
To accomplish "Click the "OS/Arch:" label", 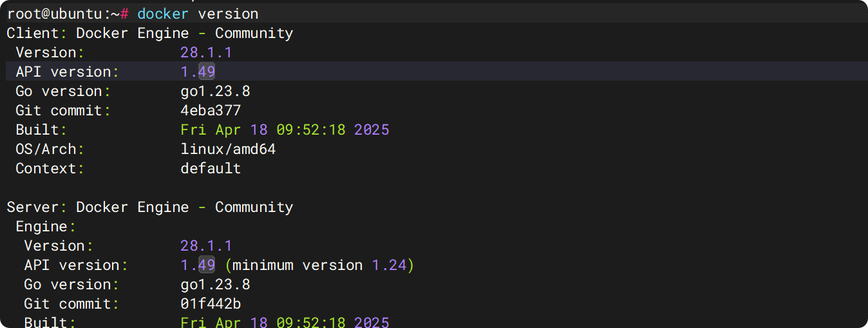I will (50, 149).
